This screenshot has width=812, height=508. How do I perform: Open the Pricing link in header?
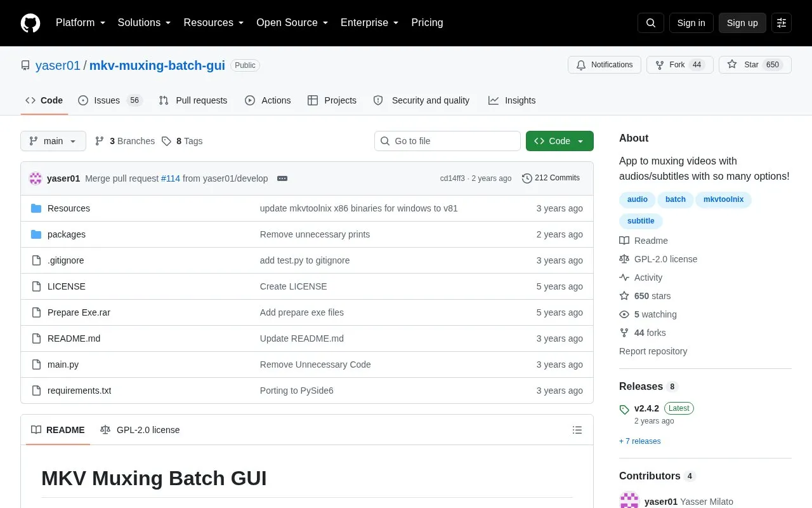tap(428, 23)
